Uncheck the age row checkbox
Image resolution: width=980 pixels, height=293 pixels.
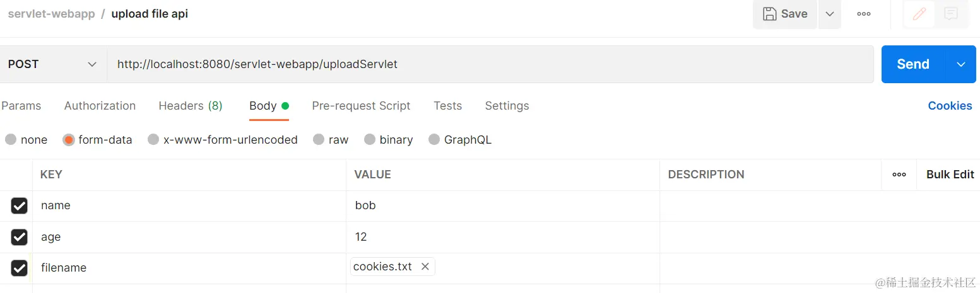(x=20, y=237)
